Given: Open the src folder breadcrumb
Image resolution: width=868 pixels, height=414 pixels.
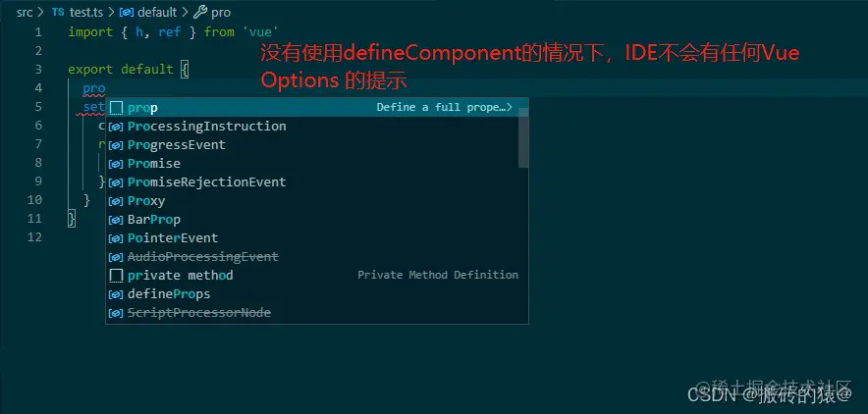Looking at the screenshot, I should pos(25,12).
